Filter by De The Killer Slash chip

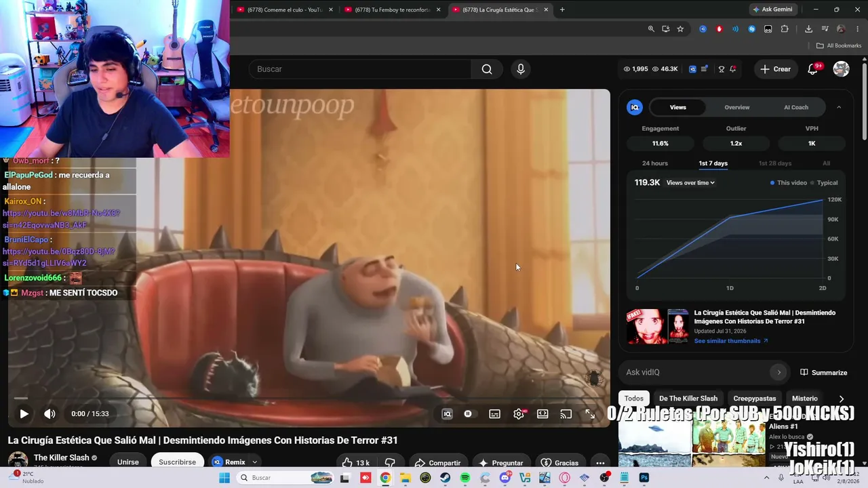(x=688, y=399)
